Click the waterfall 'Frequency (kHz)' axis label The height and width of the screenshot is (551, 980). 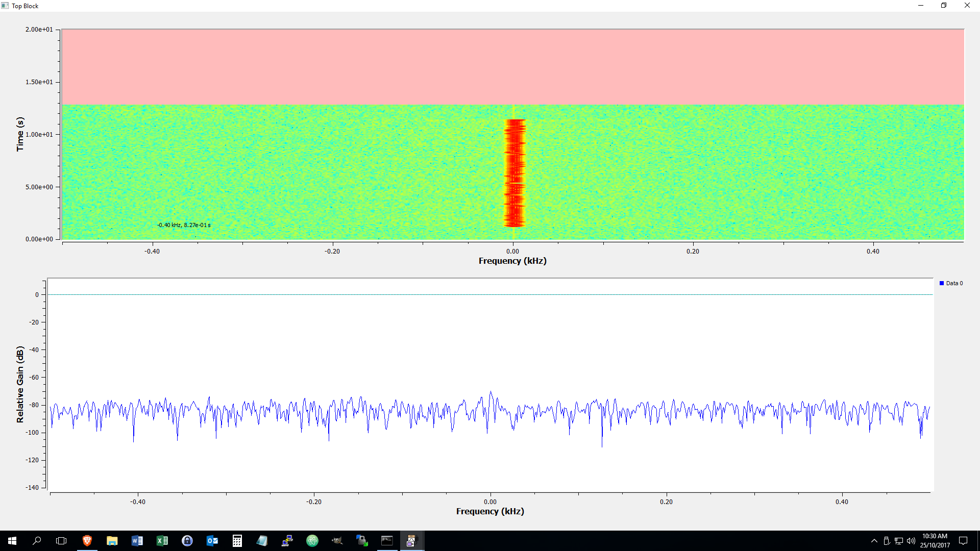[x=512, y=261]
